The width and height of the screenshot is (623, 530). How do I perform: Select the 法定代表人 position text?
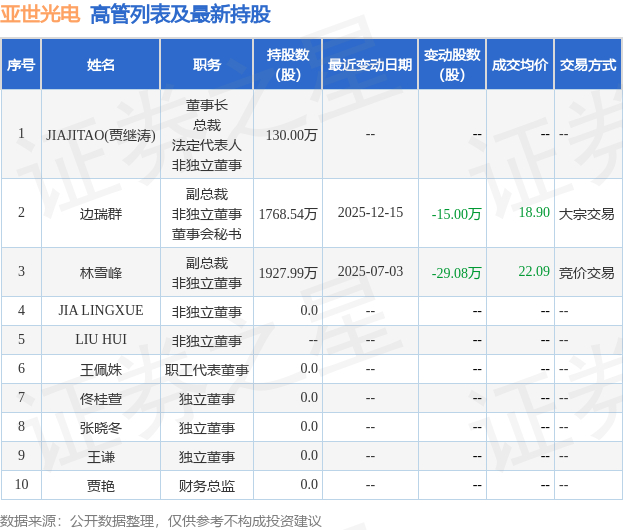[207, 145]
